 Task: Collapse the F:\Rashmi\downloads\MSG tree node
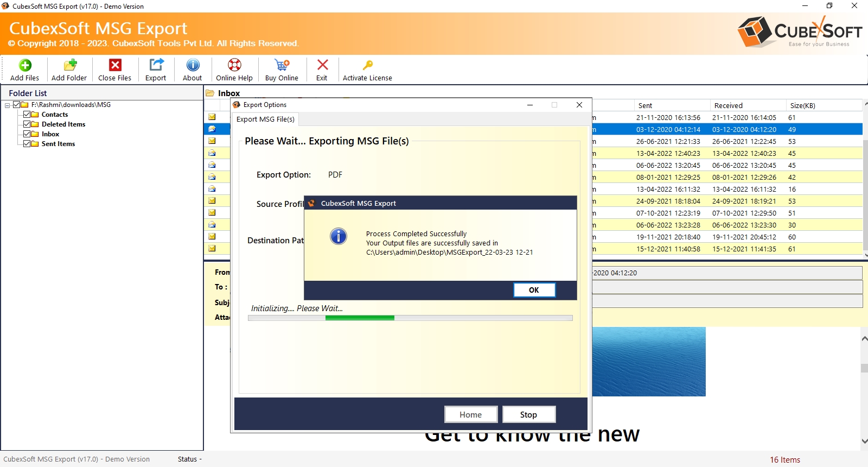pyautogui.click(x=8, y=105)
